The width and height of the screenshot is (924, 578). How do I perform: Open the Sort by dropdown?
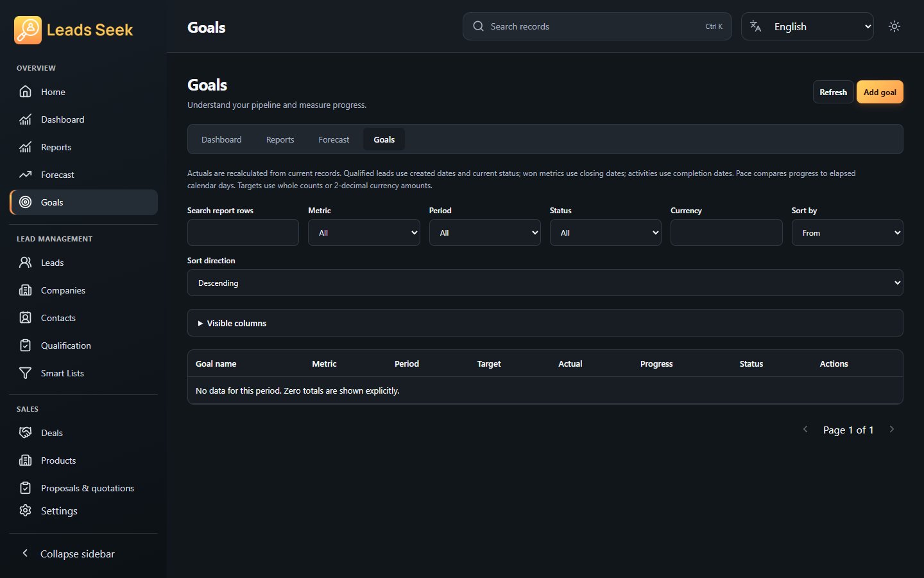pos(848,232)
